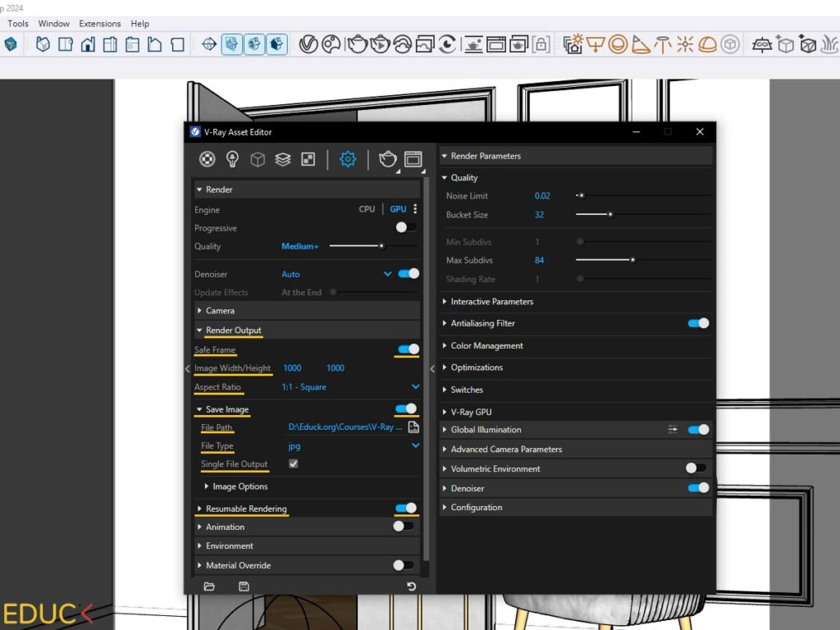Expand the Camera section
Image resolution: width=840 pixels, height=630 pixels.
click(220, 311)
